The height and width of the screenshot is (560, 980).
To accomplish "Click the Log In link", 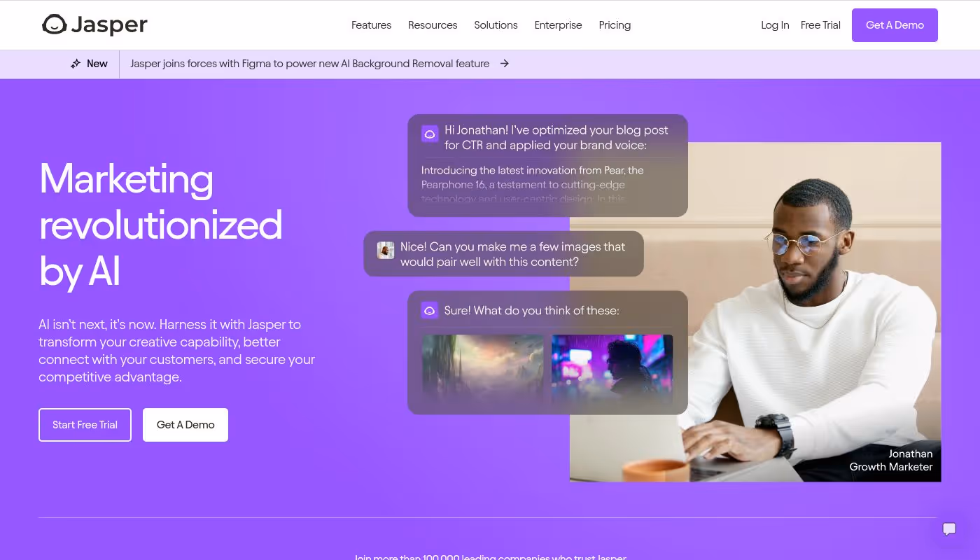I will tap(775, 25).
